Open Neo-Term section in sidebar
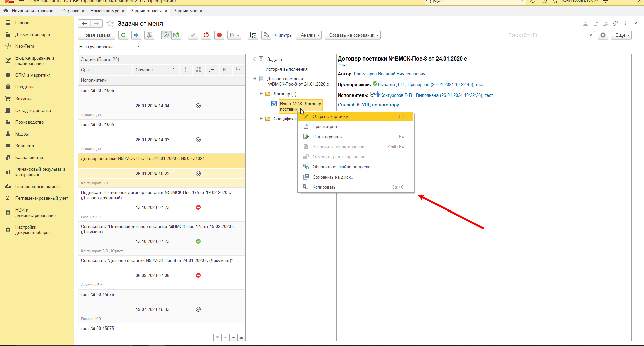The width and height of the screenshot is (644, 346). (25, 46)
